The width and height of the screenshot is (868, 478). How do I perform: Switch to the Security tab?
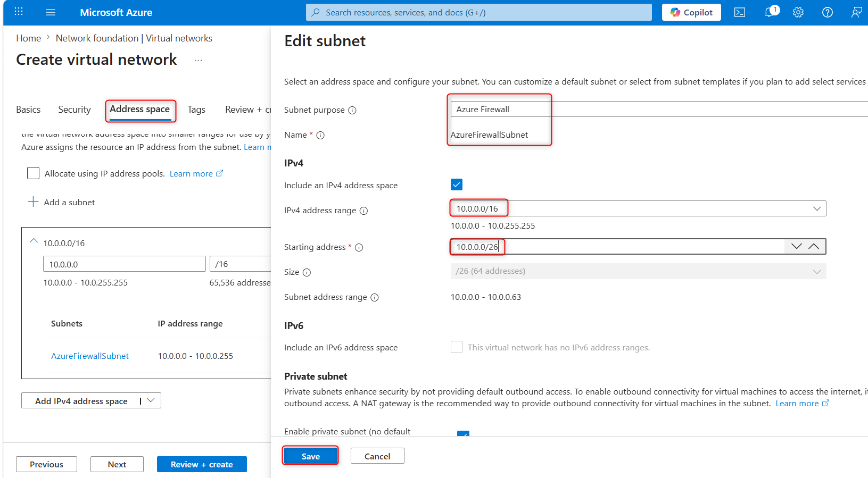click(x=75, y=110)
